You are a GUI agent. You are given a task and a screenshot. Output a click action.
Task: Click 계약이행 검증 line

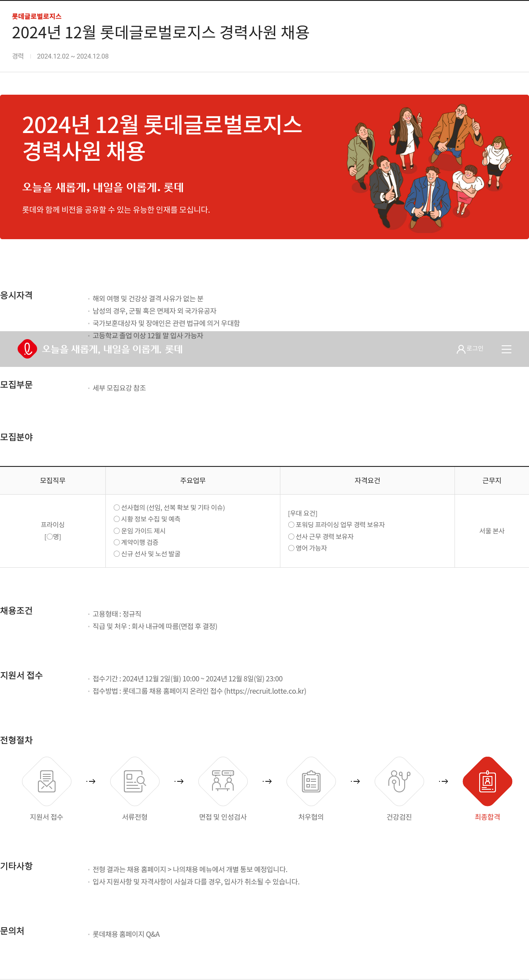(x=136, y=542)
